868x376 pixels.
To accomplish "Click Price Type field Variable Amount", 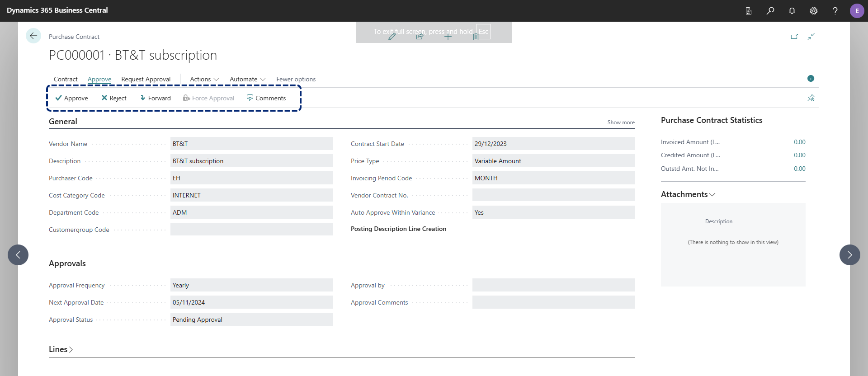I will [553, 161].
